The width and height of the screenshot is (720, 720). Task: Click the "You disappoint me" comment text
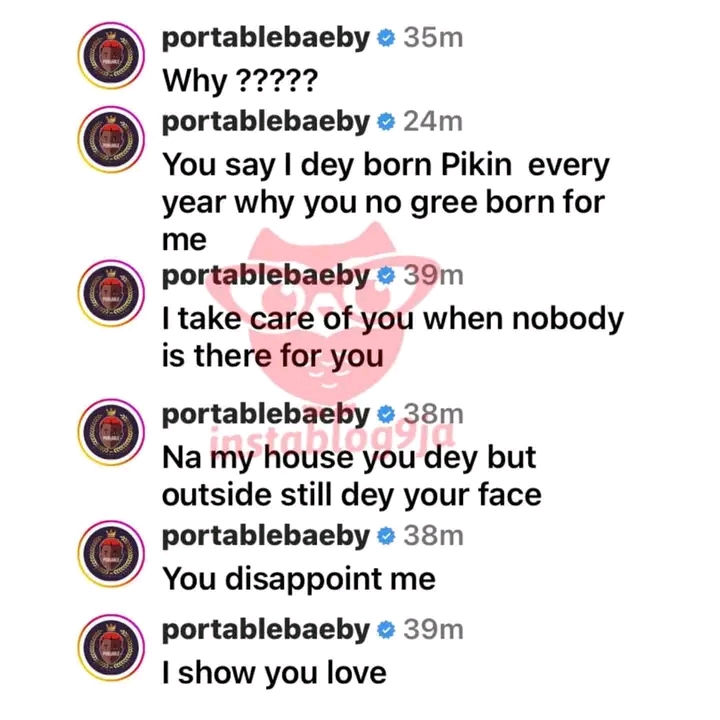tap(300, 578)
